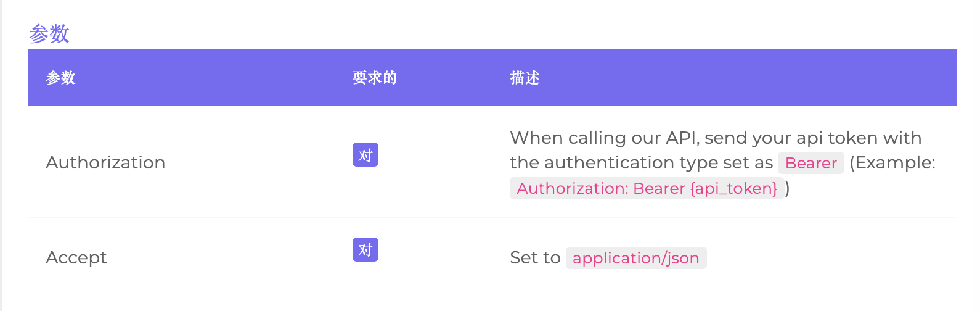Click the 'Set to' description text

click(x=535, y=257)
